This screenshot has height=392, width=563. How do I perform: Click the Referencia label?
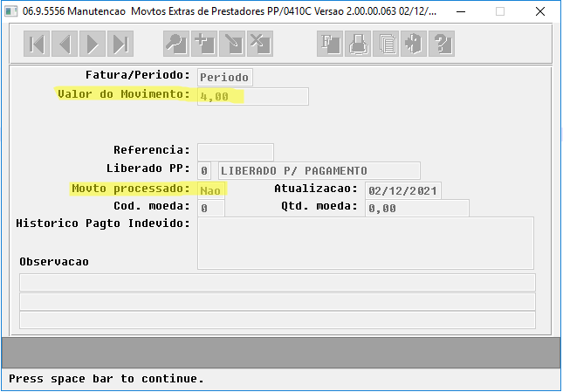click(x=152, y=149)
